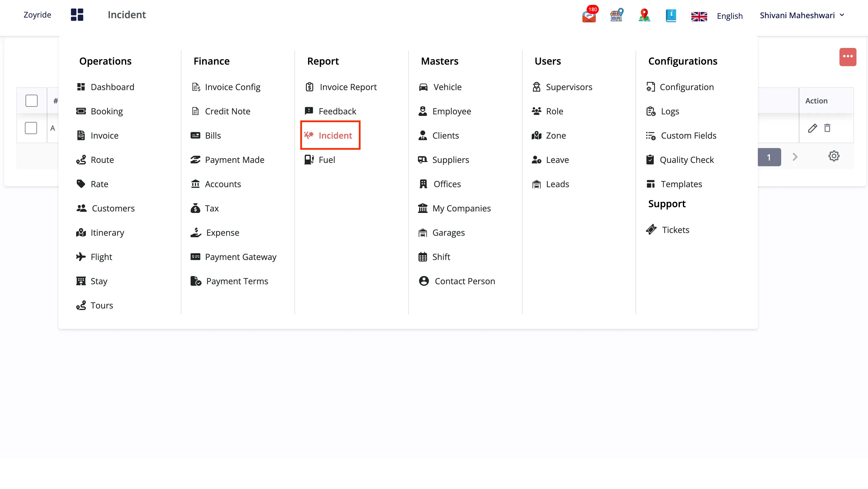Viewport: 868px width, 489px height.
Task: Click the Rate tag icon
Action: 81,184
